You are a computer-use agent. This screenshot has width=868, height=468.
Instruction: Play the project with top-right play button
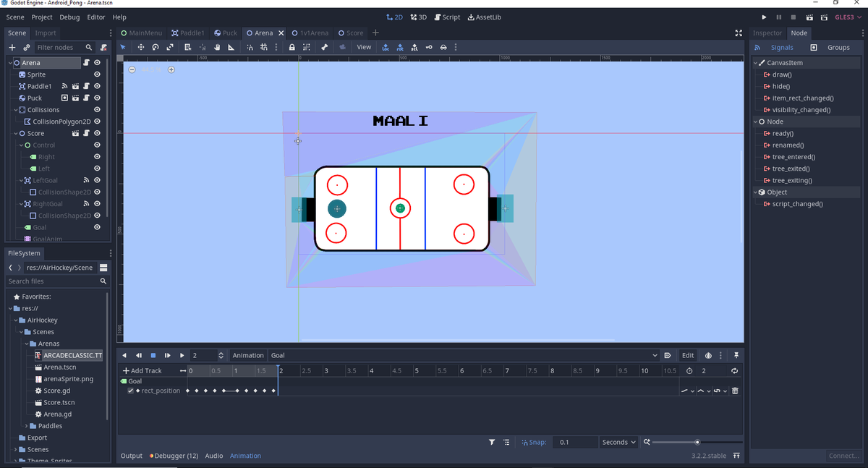click(765, 17)
